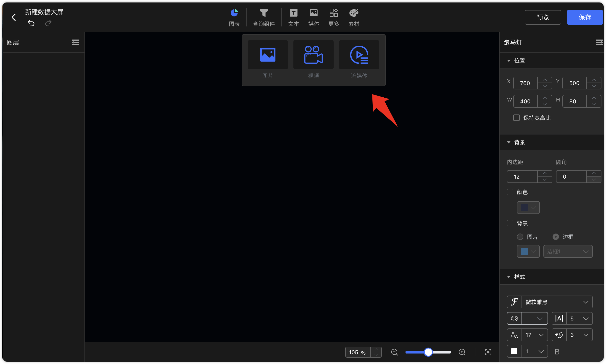Toggle bold B text style
Screen dimensions: 606x364
click(x=557, y=351)
